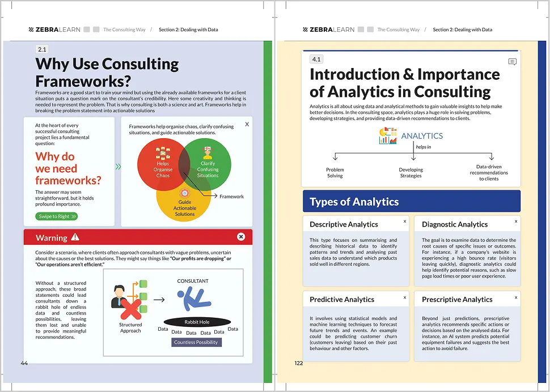Image resolution: width=550 pixels, height=392 pixels.
Task: Click the 4.1 section number badge
Action: (x=316, y=59)
